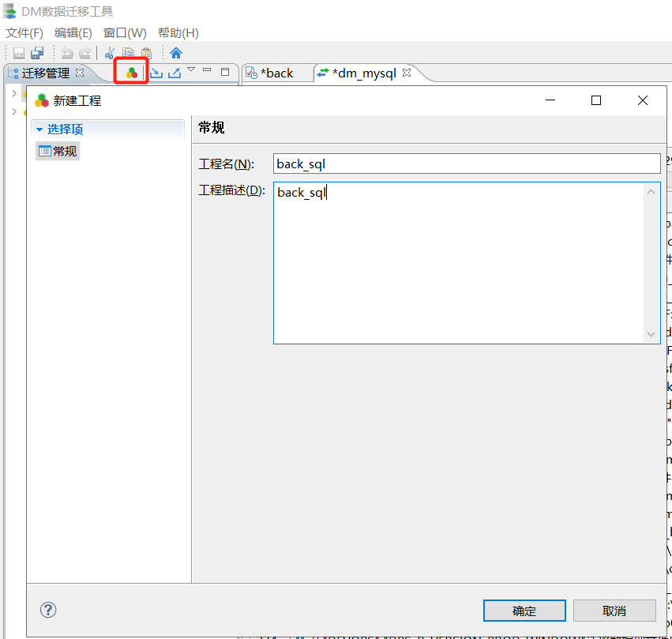Click the Cut icon in the toolbar
The height and width of the screenshot is (639, 672).
pos(109,53)
